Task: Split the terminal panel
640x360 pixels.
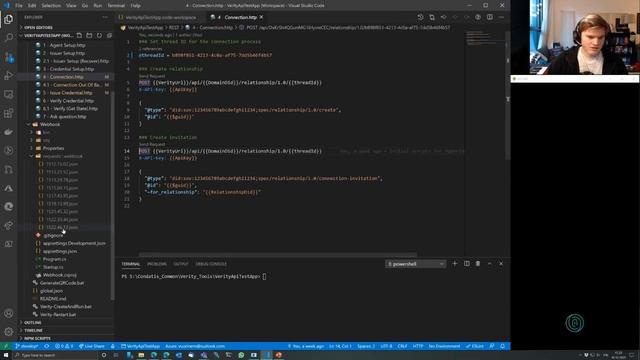Action: point(467,264)
